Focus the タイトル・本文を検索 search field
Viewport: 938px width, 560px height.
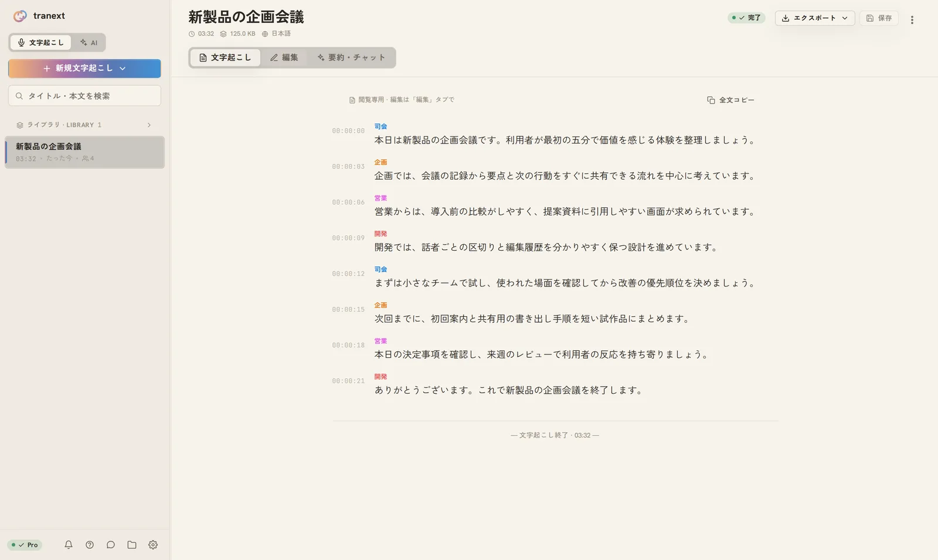84,96
